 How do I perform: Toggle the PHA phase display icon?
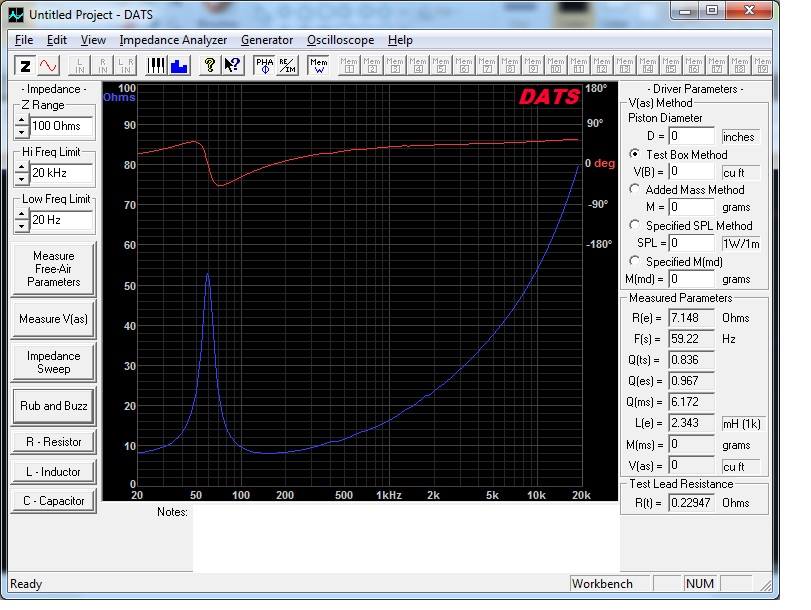pyautogui.click(x=264, y=66)
